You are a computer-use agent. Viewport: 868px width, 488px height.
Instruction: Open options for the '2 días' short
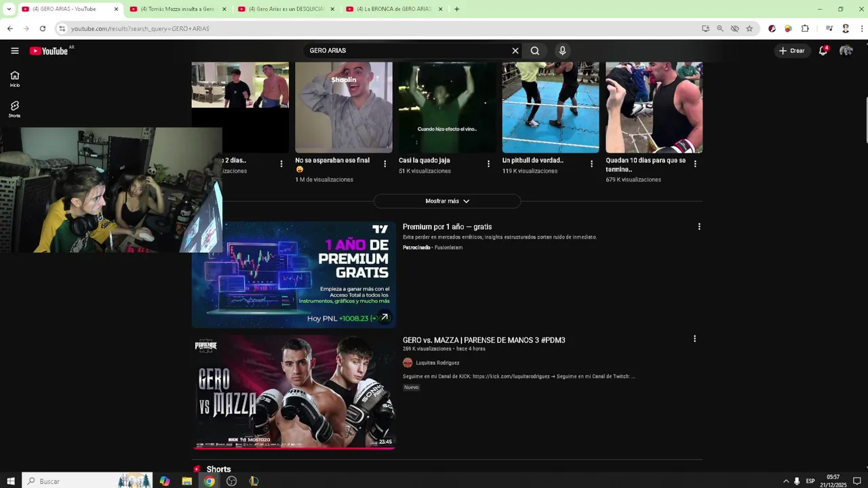[x=281, y=164]
